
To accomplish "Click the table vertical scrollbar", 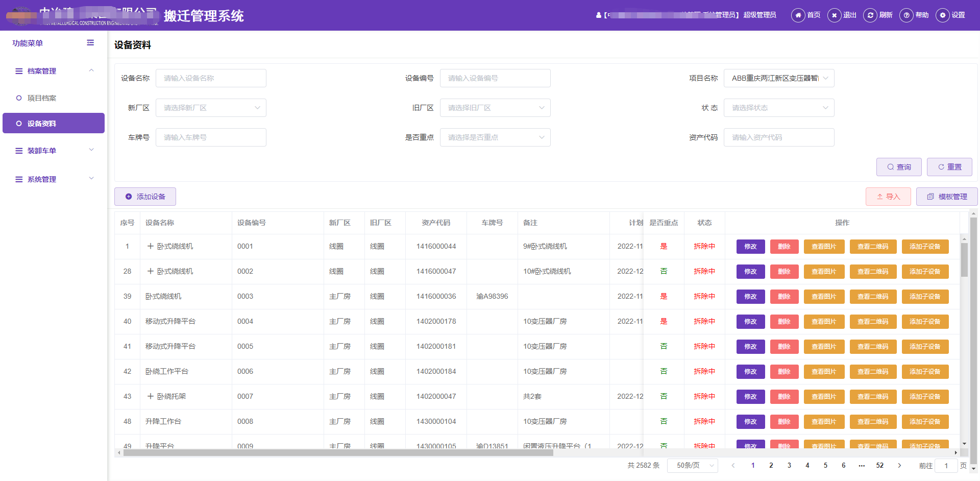I will pyautogui.click(x=964, y=259).
